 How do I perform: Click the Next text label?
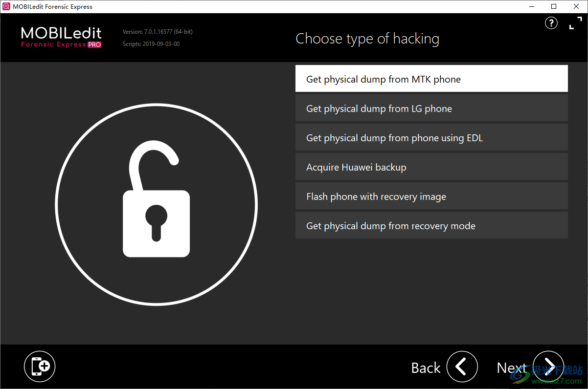click(512, 367)
